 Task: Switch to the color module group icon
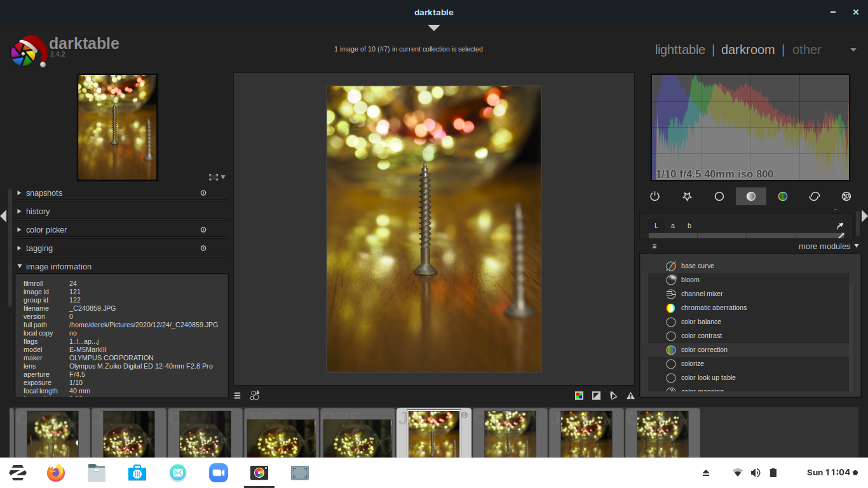coord(783,196)
